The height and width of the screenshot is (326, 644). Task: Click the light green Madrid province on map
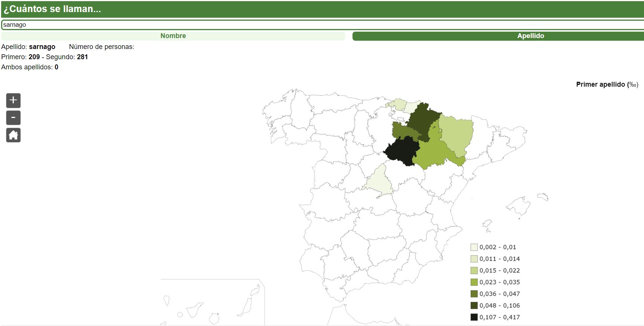[x=380, y=183]
